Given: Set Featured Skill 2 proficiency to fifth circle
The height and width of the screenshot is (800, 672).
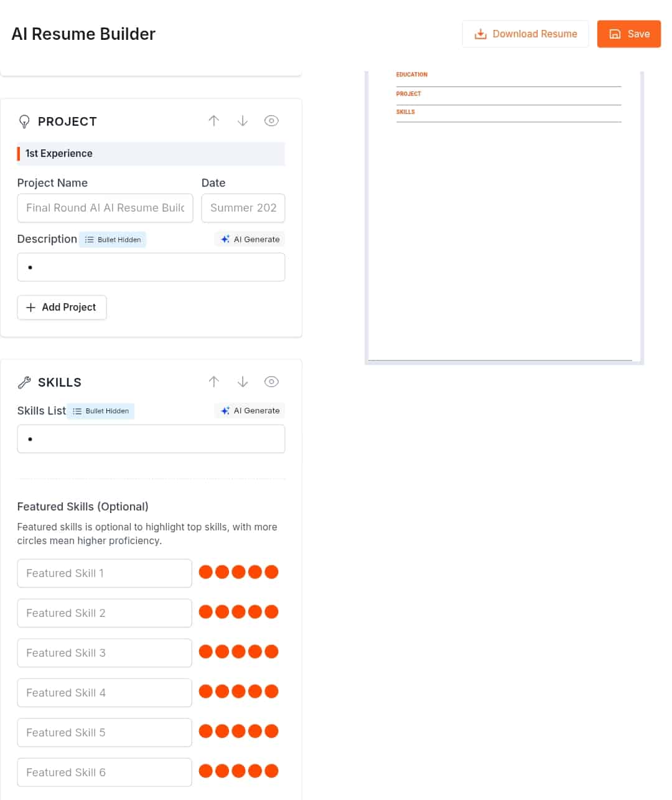Looking at the screenshot, I should pyautogui.click(x=271, y=611).
